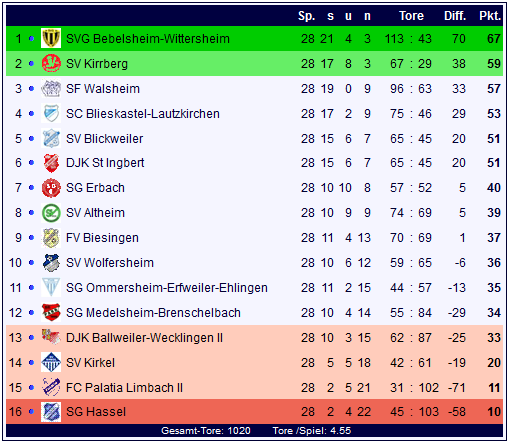Click the Diff. column header

point(455,16)
